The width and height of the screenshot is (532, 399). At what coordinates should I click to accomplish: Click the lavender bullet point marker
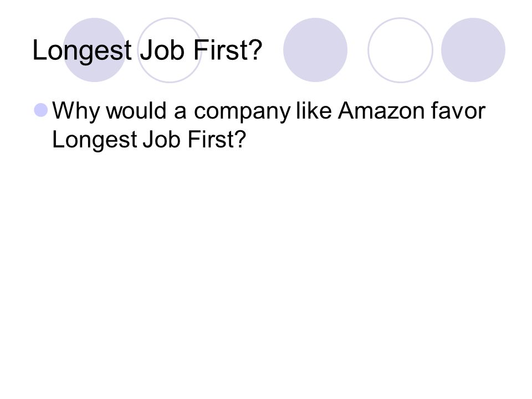41,110
